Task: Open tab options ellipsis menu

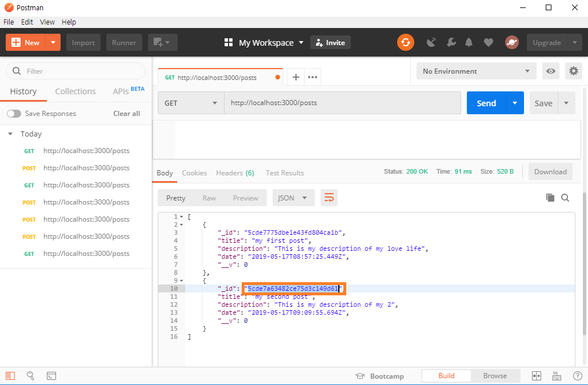Action: click(313, 77)
